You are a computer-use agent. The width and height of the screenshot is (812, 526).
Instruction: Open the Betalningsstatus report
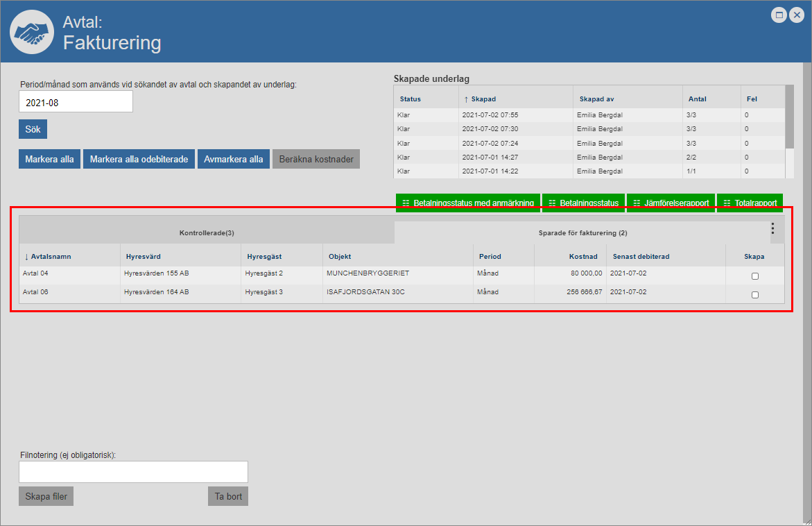584,203
